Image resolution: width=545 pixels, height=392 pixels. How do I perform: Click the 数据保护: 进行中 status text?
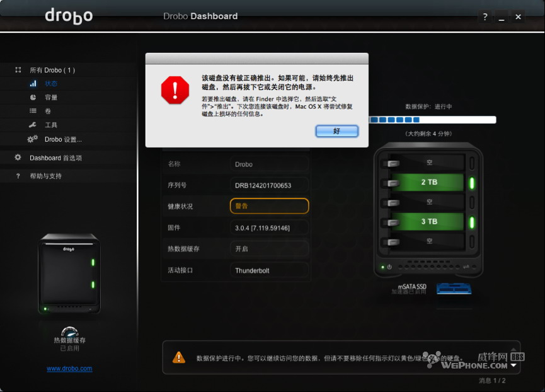coord(428,107)
